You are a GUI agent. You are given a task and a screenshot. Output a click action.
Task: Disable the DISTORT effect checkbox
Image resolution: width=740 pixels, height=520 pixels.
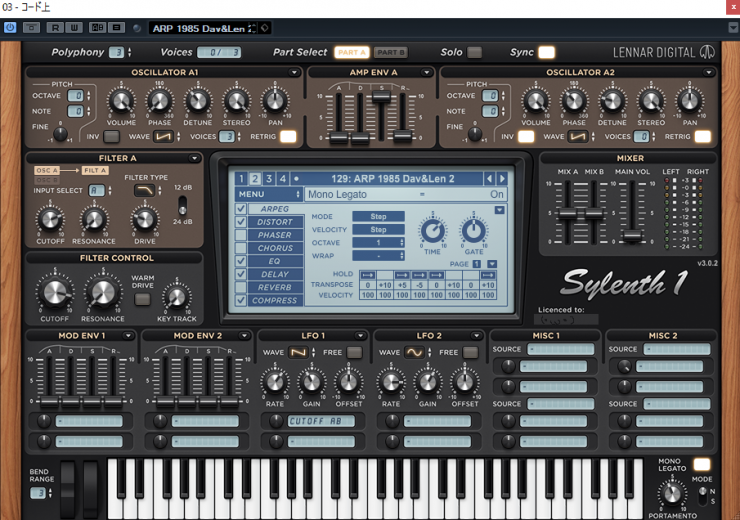coord(241,222)
